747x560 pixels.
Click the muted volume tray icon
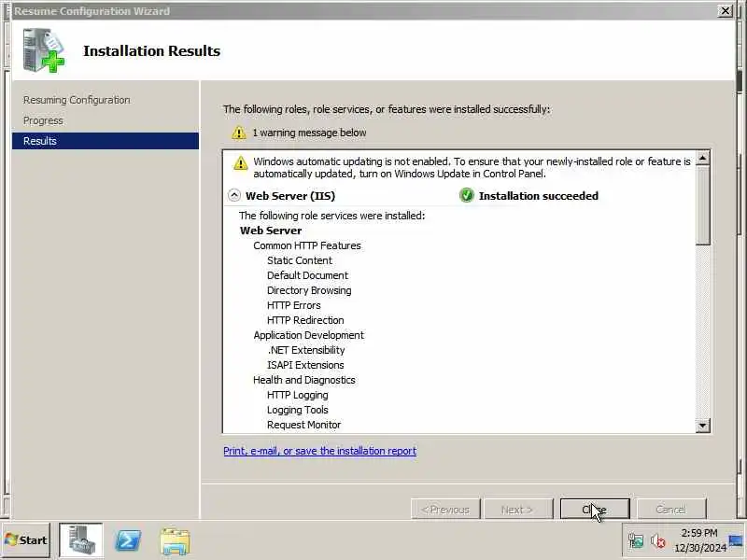pyautogui.click(x=658, y=541)
